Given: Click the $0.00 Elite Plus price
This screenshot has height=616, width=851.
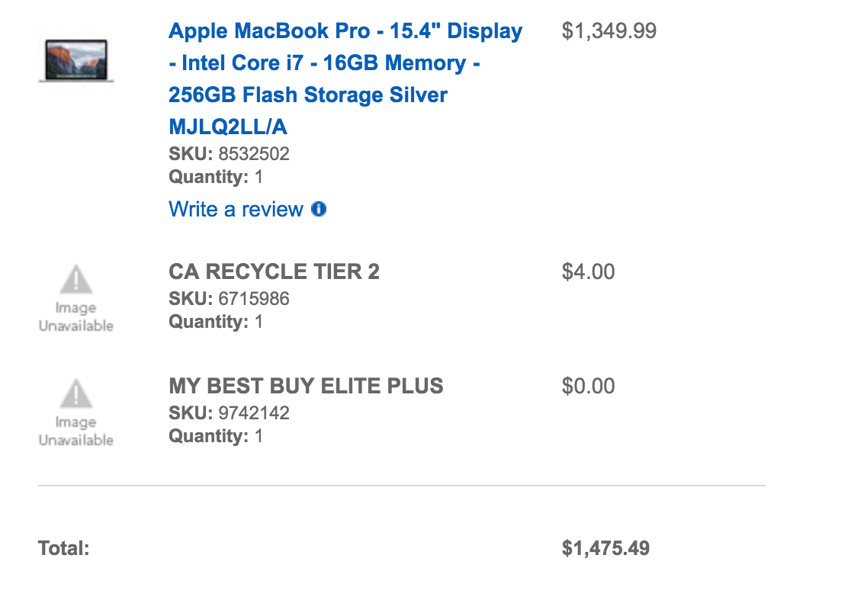Looking at the screenshot, I should click(589, 387).
